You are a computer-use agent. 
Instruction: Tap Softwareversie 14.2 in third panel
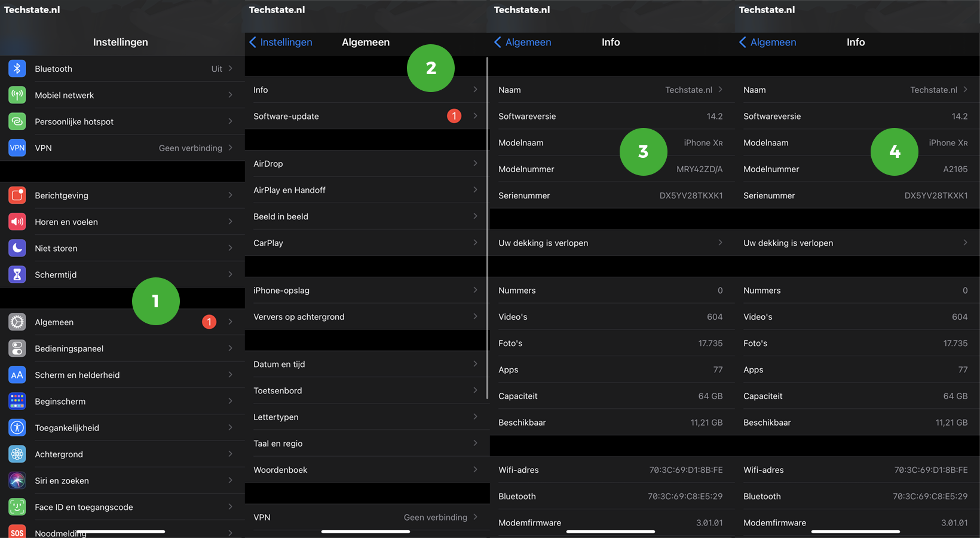click(x=612, y=116)
